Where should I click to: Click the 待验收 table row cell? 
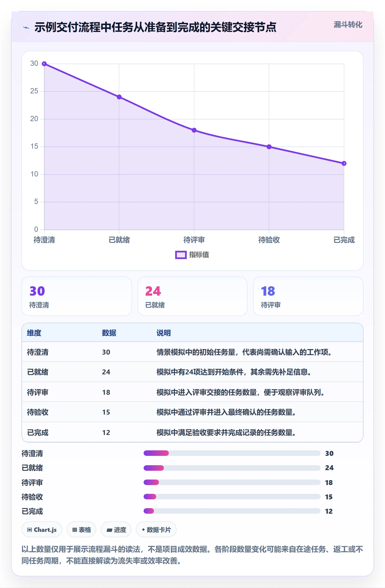point(38,412)
